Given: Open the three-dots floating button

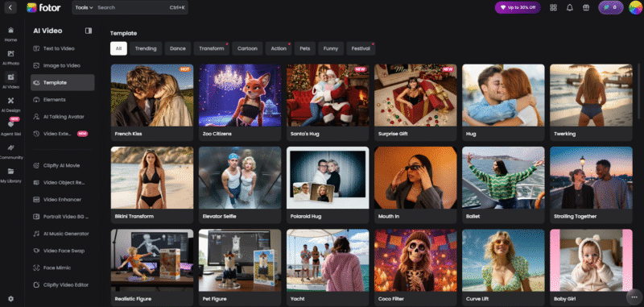Looking at the screenshot, I should coord(634,297).
